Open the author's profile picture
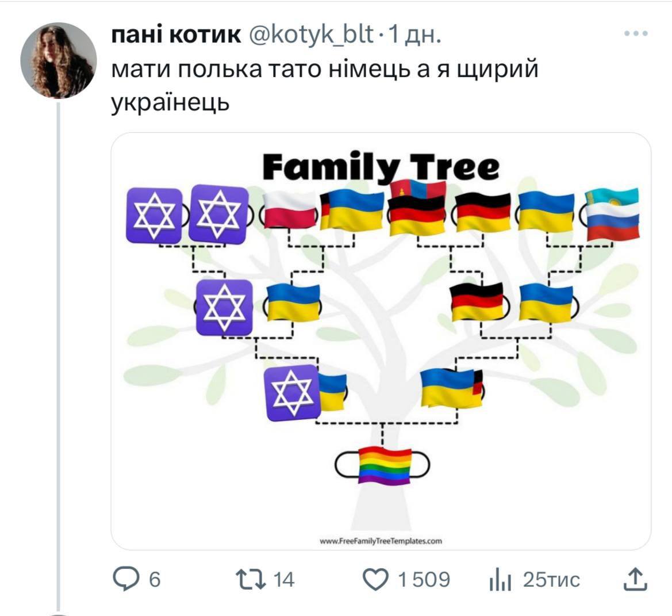 [58, 61]
